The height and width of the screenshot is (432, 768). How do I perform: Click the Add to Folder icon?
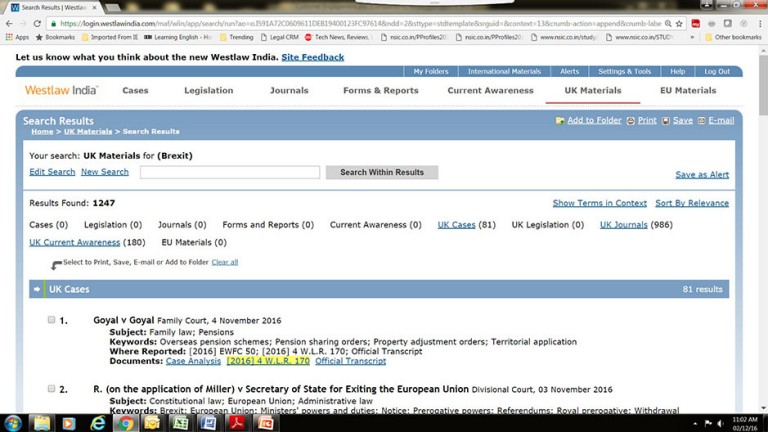[560, 120]
